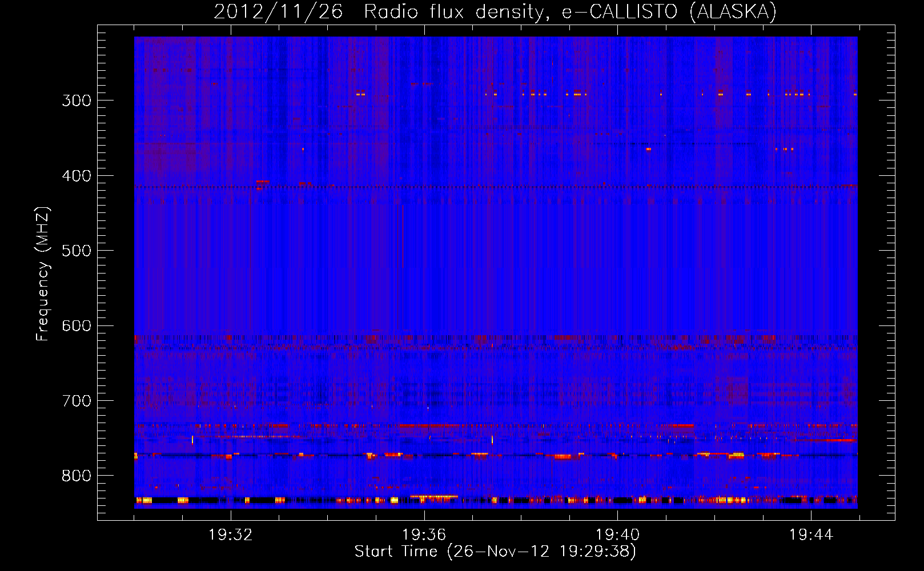Select the 19:44 time tick label
This screenshot has width=924, height=571.
[x=811, y=535]
